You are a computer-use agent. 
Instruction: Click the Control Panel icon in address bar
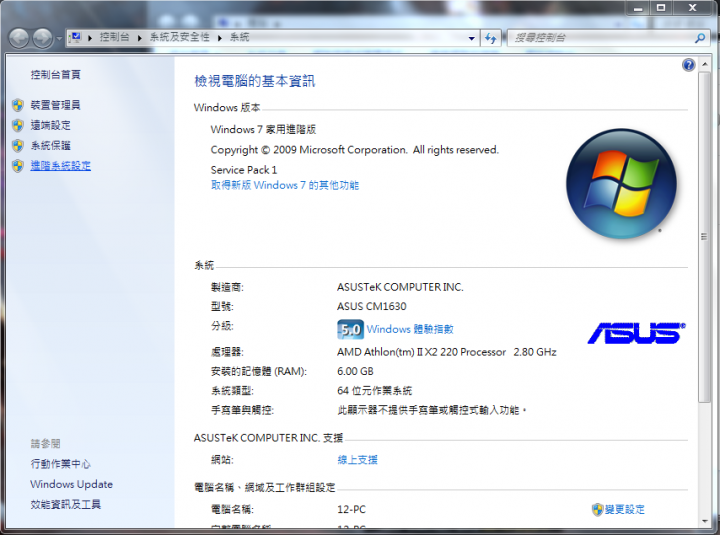tap(75, 38)
